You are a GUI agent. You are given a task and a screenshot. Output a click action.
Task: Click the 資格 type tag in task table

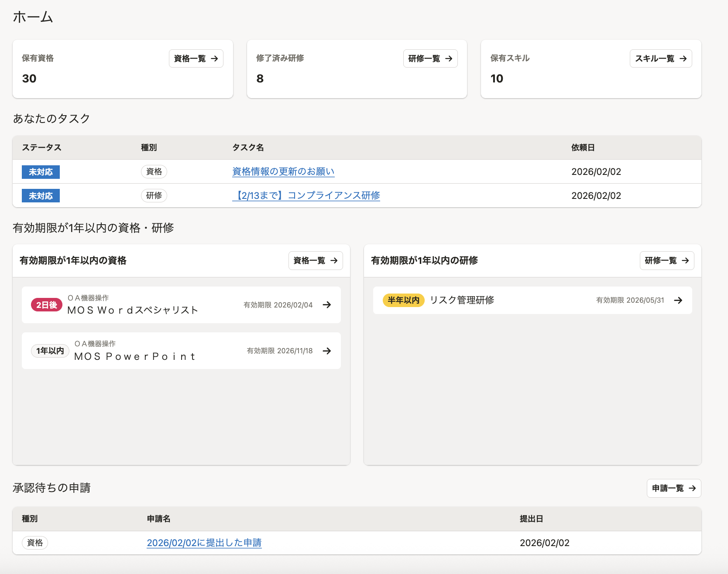tap(154, 171)
